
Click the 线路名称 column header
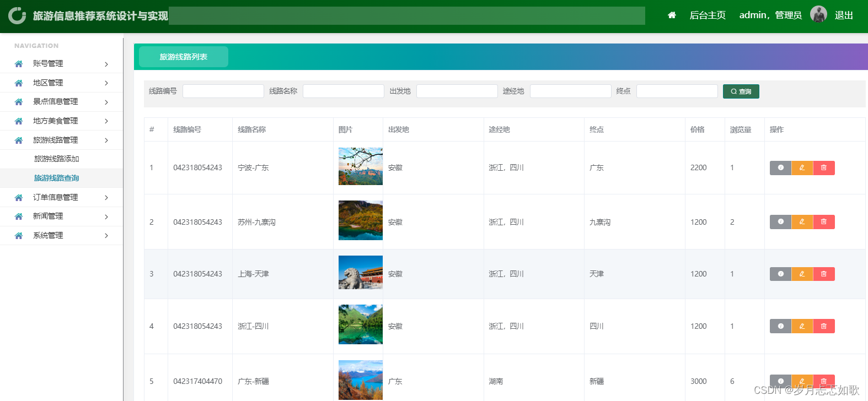coord(252,129)
